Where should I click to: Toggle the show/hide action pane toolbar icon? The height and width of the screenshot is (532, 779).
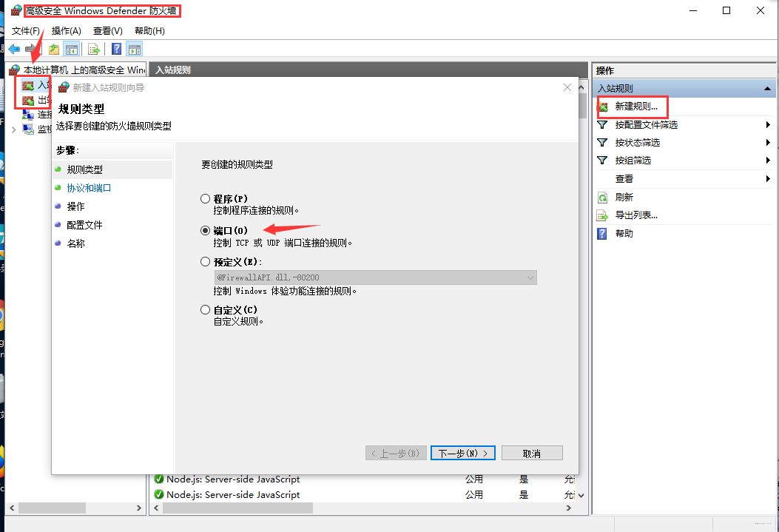pyautogui.click(x=135, y=49)
